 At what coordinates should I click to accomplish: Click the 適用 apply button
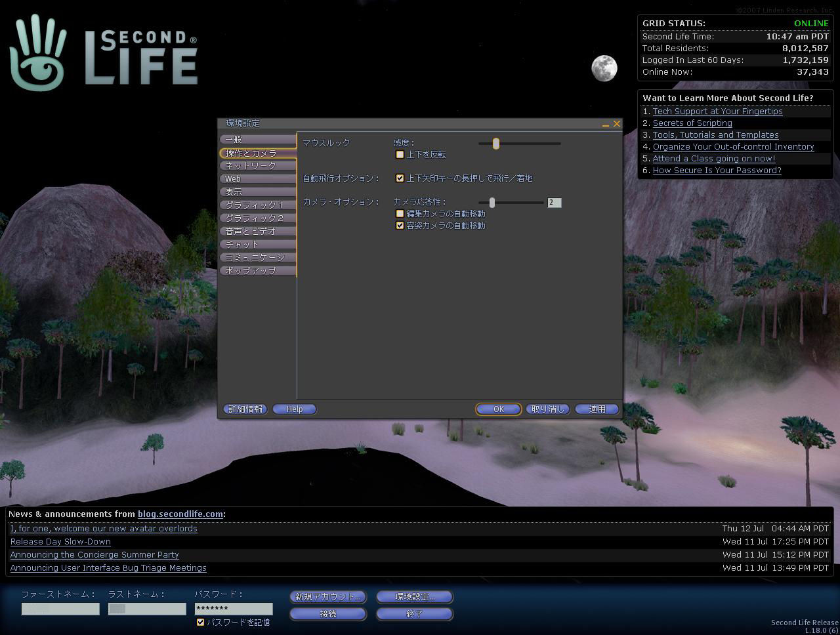coord(597,409)
